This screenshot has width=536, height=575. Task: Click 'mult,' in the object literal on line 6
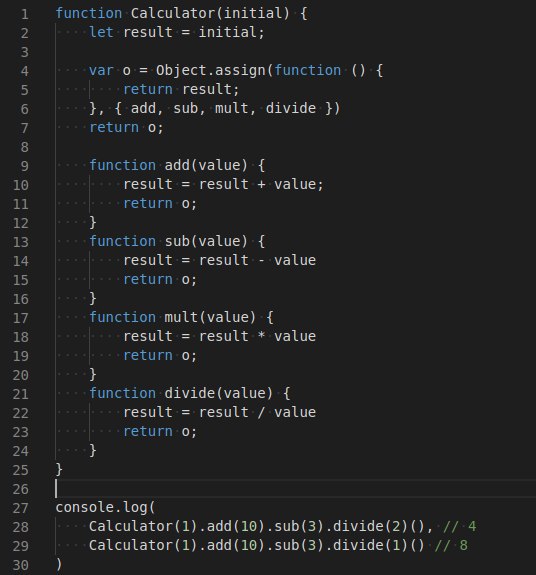tap(235, 109)
